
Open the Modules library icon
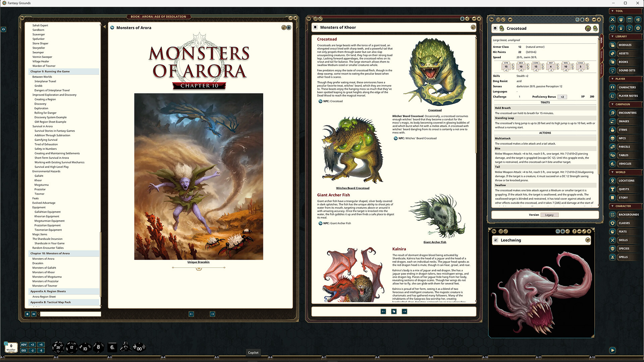pyautogui.click(x=612, y=45)
